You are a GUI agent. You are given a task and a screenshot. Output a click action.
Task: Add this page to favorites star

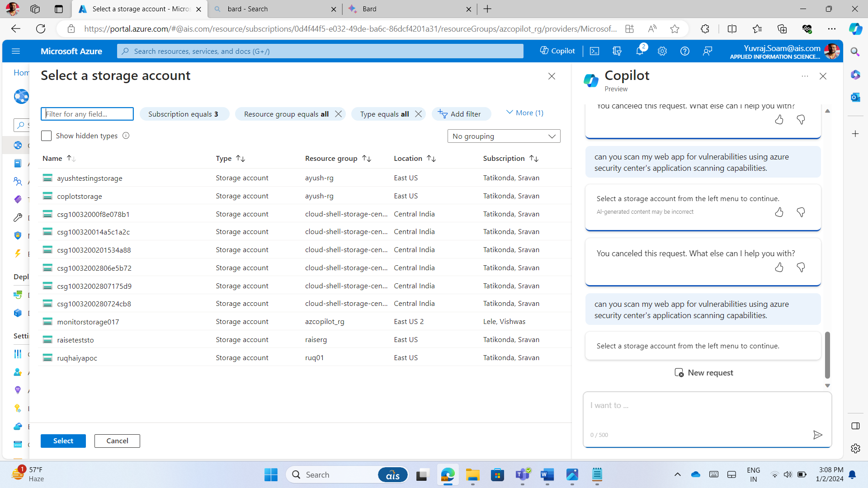(675, 29)
